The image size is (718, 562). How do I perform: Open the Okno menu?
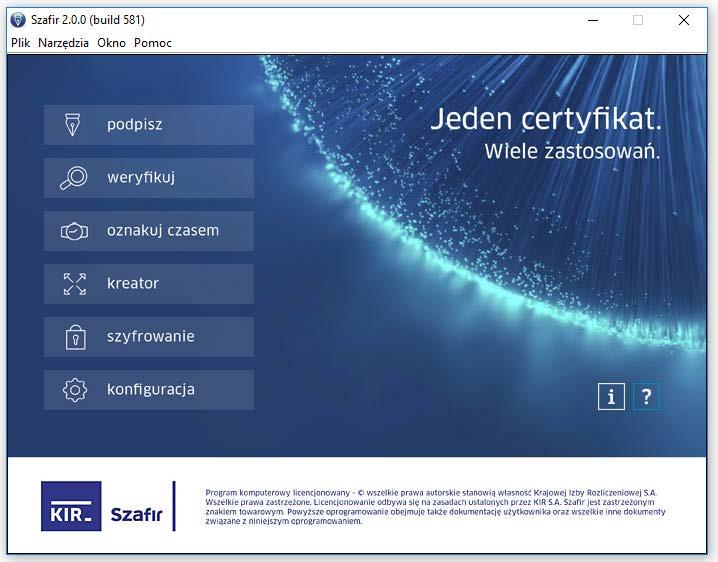(x=111, y=43)
